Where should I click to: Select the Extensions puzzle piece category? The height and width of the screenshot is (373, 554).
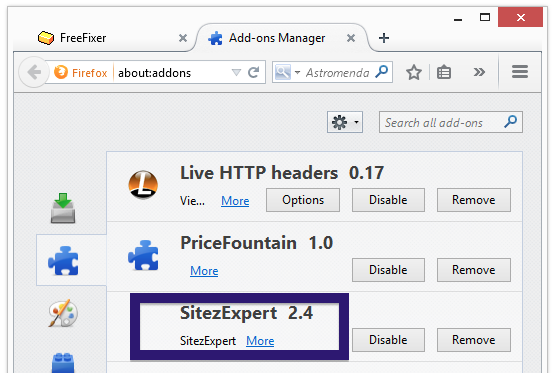pos(63,260)
